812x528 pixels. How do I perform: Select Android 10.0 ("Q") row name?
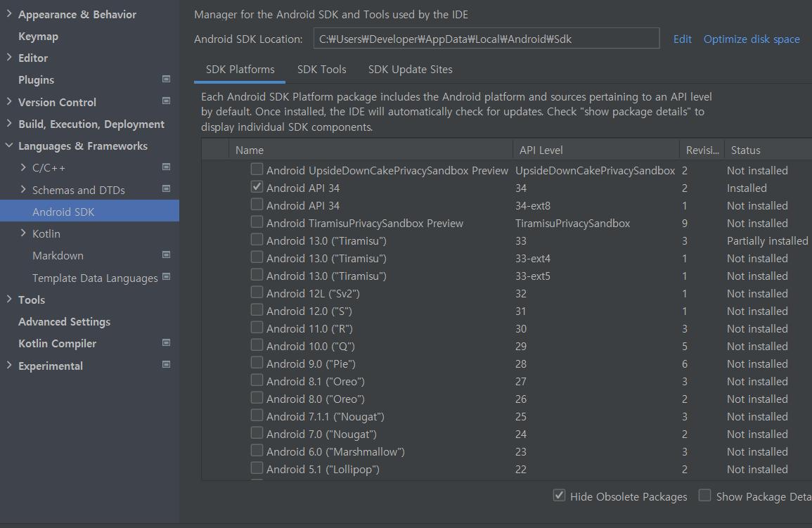click(310, 347)
